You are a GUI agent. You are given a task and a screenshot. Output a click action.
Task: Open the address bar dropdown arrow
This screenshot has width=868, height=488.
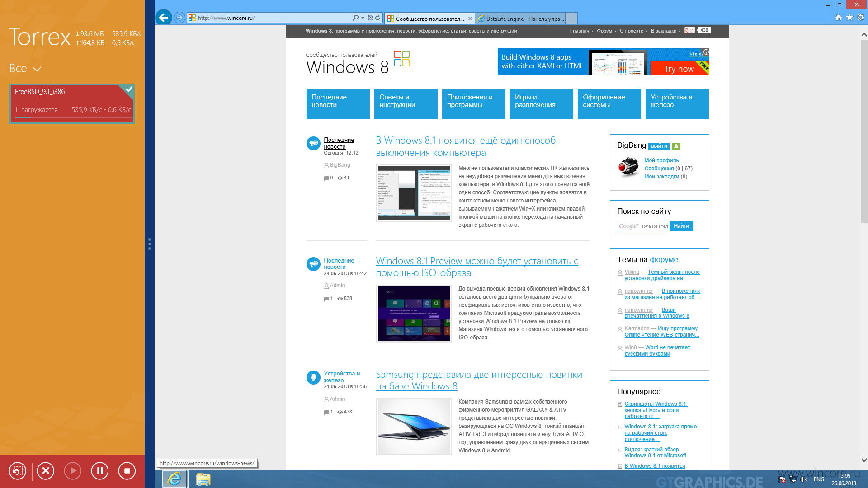[363, 18]
